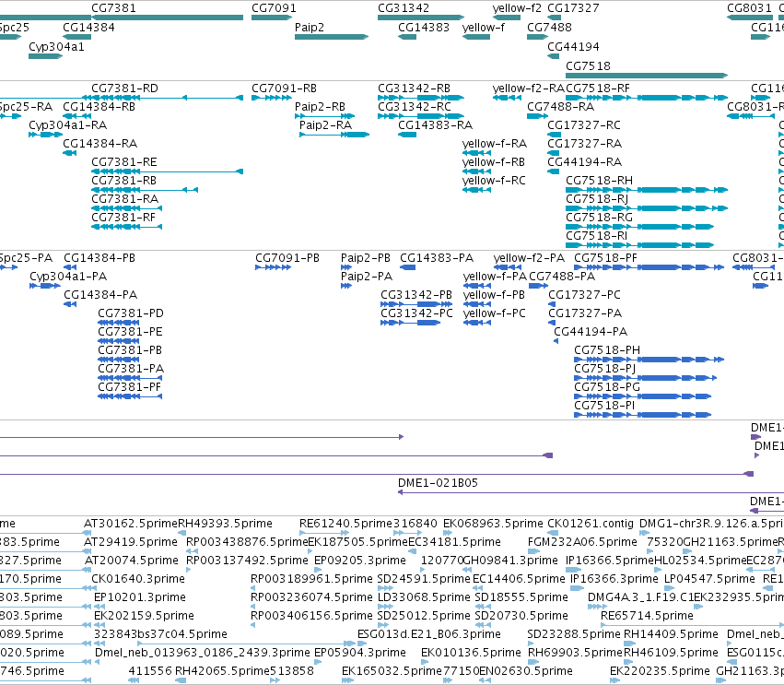This screenshot has height=685, width=784.
Task: Click transcript Paip2-RA
Action: tap(325, 125)
